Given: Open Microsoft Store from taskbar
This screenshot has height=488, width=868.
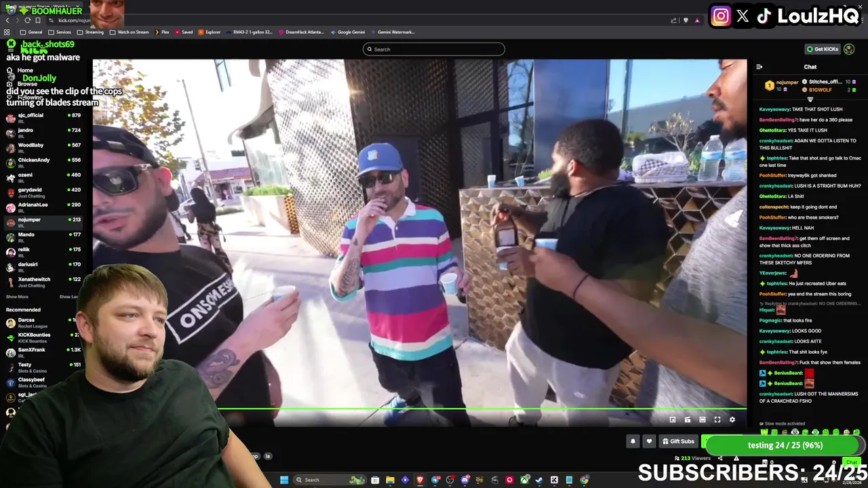Looking at the screenshot, I should [375, 480].
